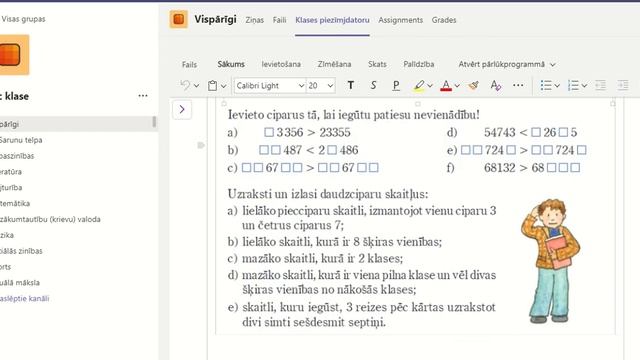Select the Skats ribbon tab
Screen dimensions: 640x360
pyautogui.click(x=377, y=64)
